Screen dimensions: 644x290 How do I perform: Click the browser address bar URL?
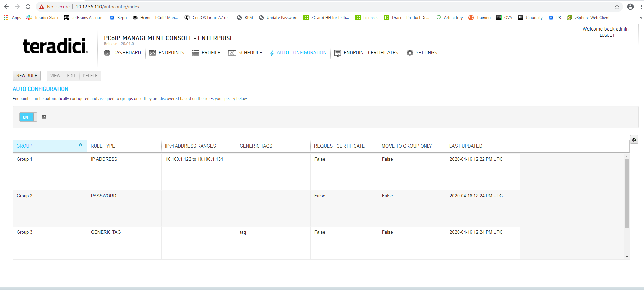108,7
